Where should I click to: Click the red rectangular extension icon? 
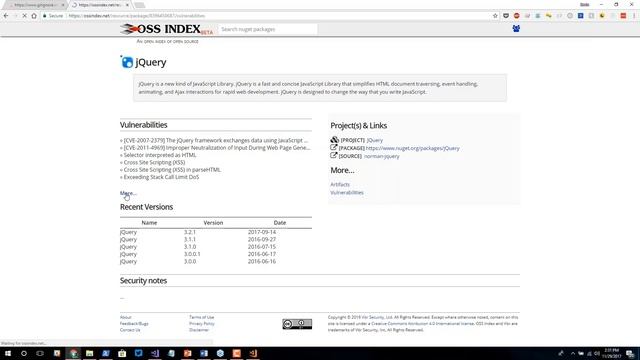click(623, 16)
